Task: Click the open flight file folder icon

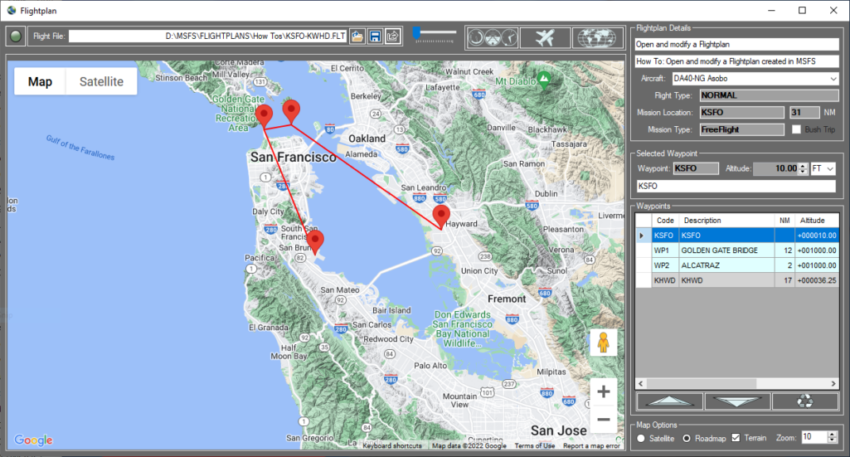Action: (x=358, y=37)
